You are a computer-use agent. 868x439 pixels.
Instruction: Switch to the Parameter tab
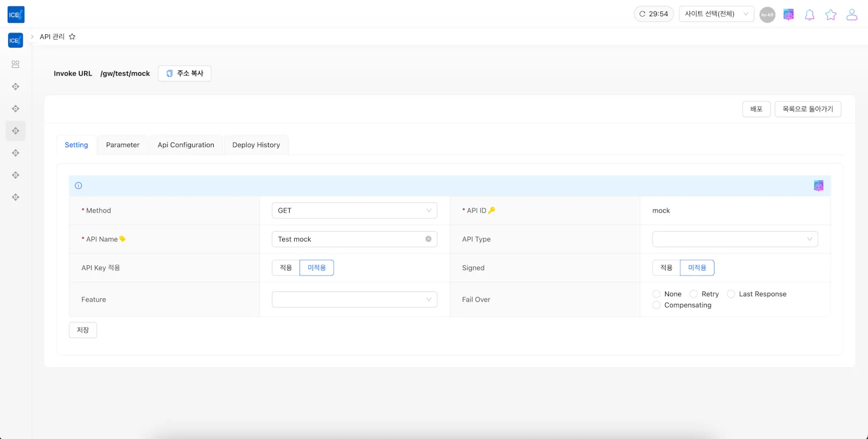123,145
